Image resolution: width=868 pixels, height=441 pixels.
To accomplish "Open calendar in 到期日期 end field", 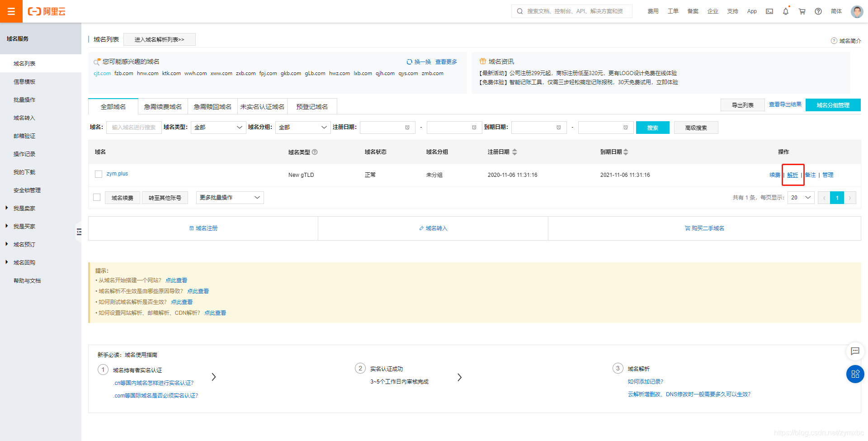I will point(626,128).
